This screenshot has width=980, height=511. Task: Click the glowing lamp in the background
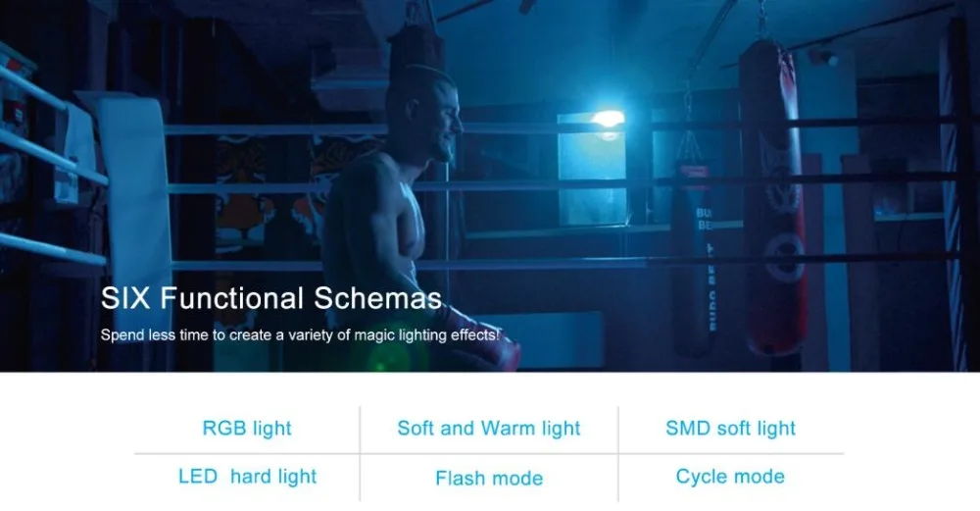point(608,120)
